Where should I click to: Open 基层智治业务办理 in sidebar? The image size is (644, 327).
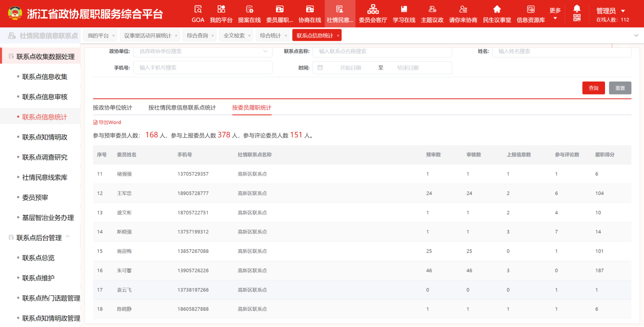tap(48, 218)
